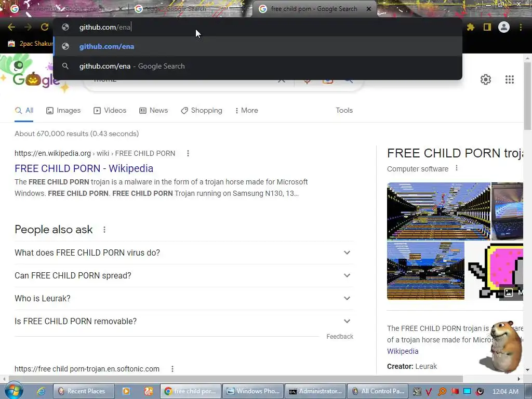
Task: Click the Wikipedia link in knowledge panel
Action: [x=403, y=351]
